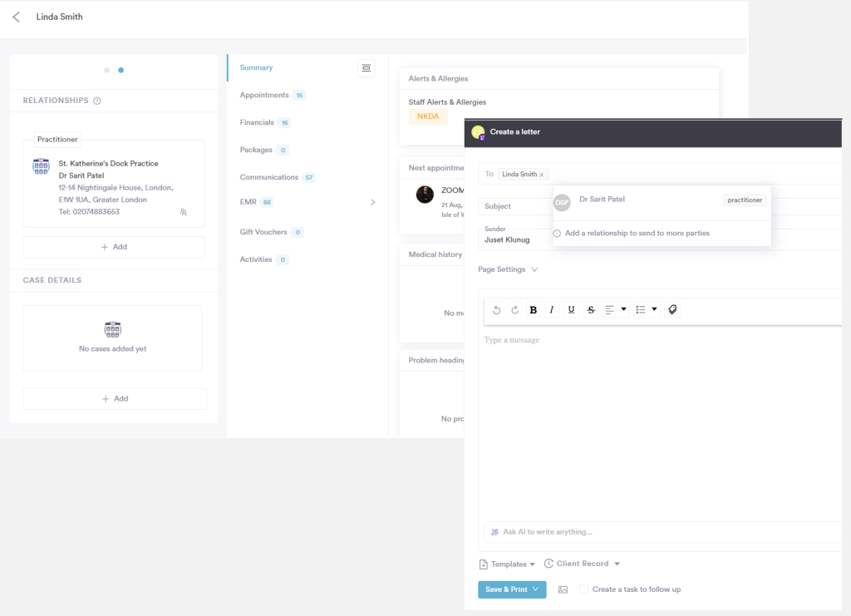Click the redo icon in letter editor

514,310
